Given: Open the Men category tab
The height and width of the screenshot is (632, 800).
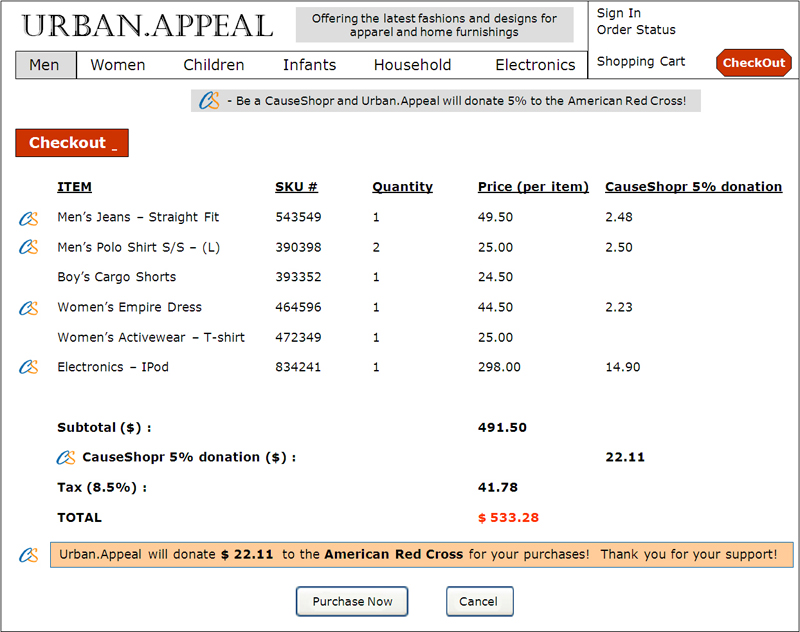Looking at the screenshot, I should tap(45, 65).
